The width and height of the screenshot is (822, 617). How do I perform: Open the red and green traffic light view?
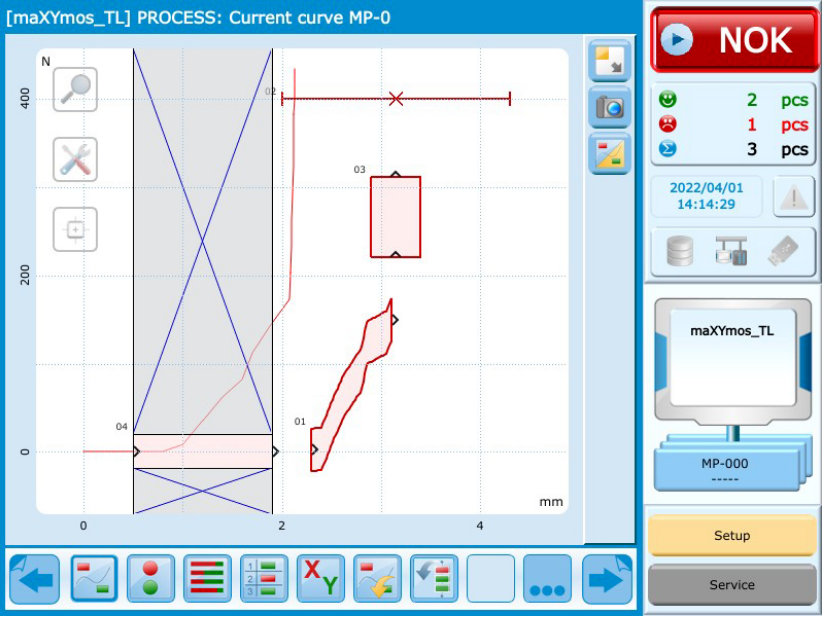pyautogui.click(x=150, y=579)
